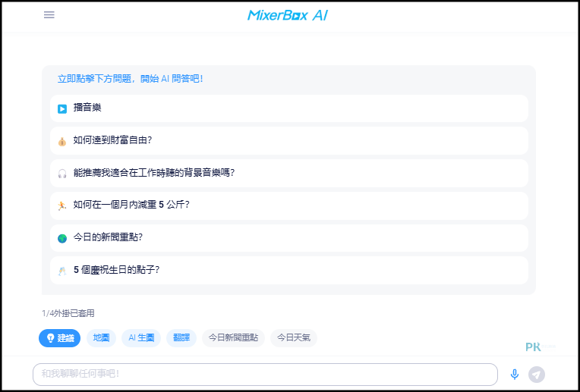The image size is (580, 392).
Task: Toggle the AI 生圖 plugin chip
Action: pos(141,338)
